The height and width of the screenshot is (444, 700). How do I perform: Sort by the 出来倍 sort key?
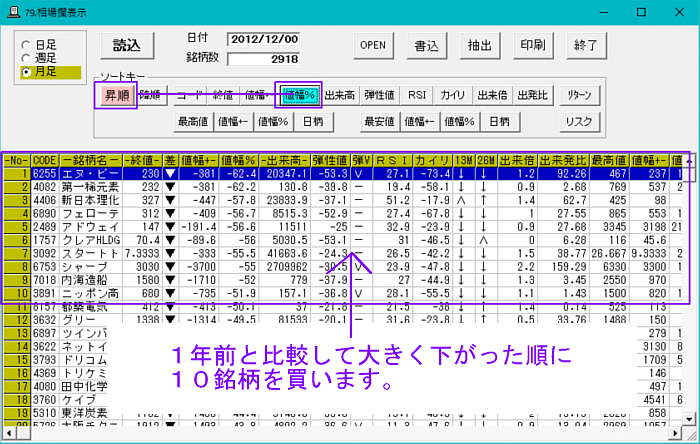click(x=492, y=95)
